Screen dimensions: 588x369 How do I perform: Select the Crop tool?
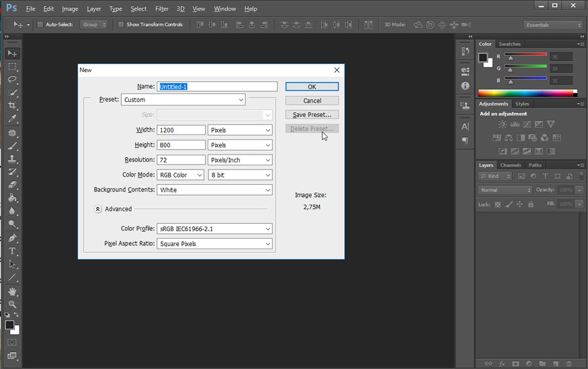(12, 106)
